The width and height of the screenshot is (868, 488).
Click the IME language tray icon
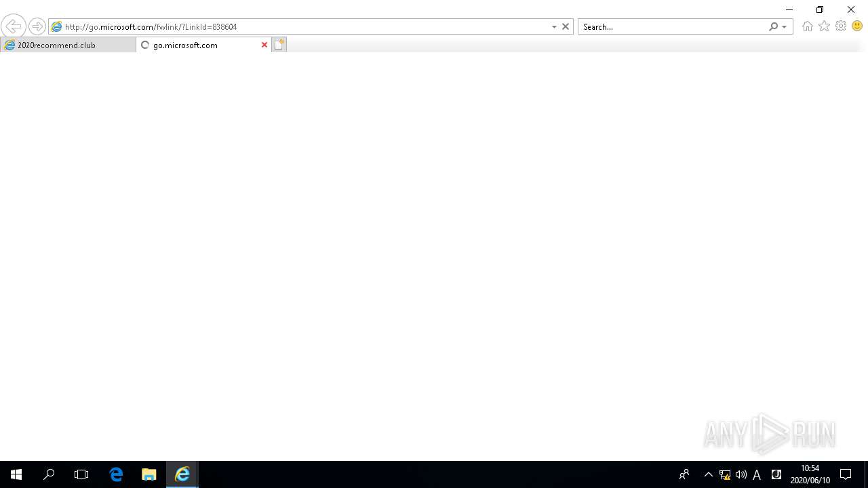click(776, 474)
